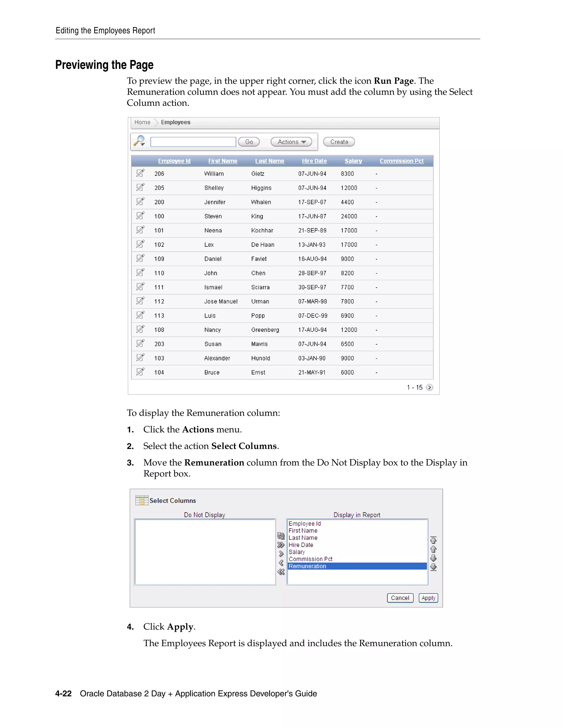Screen dimensions: 563x728
Task: Go to next page of rows
Action: coord(430,387)
